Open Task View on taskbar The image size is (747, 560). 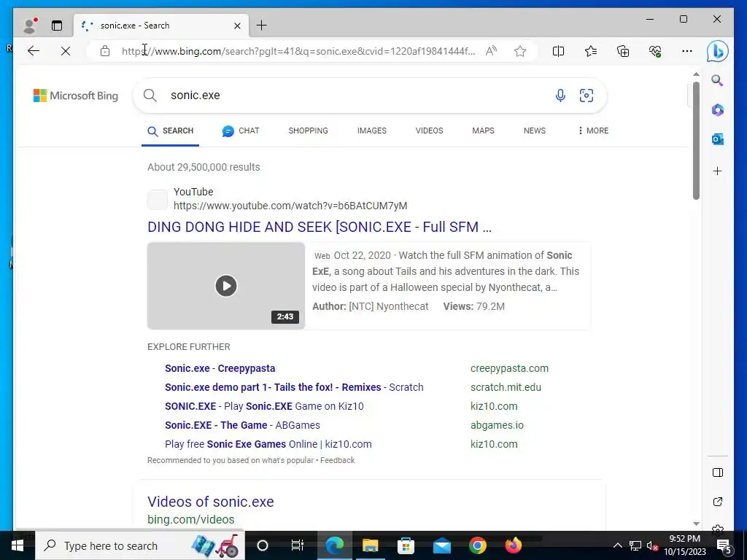tap(298, 545)
